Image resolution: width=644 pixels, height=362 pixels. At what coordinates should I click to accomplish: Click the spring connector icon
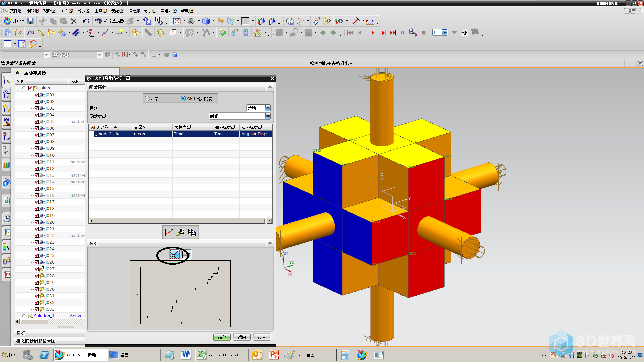tap(76, 33)
